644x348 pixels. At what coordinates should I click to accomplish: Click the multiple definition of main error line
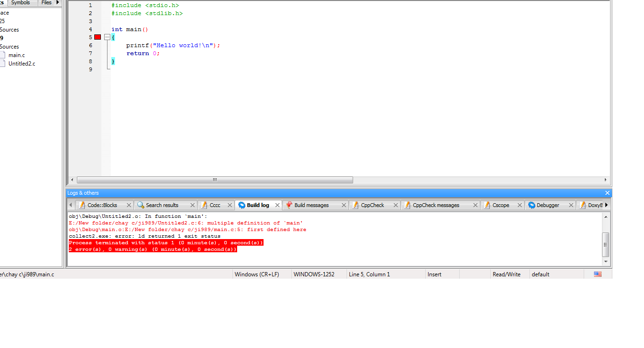(186, 223)
